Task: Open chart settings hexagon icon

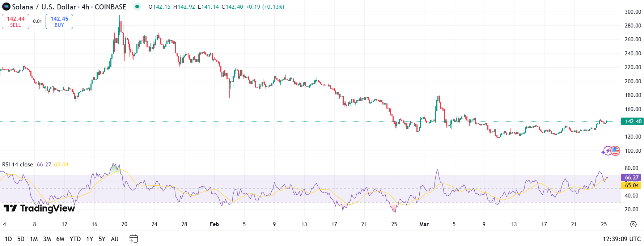Action: pos(633,224)
